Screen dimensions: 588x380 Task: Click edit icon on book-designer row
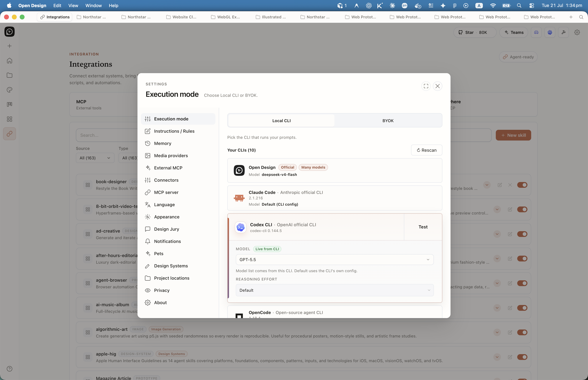(500, 185)
